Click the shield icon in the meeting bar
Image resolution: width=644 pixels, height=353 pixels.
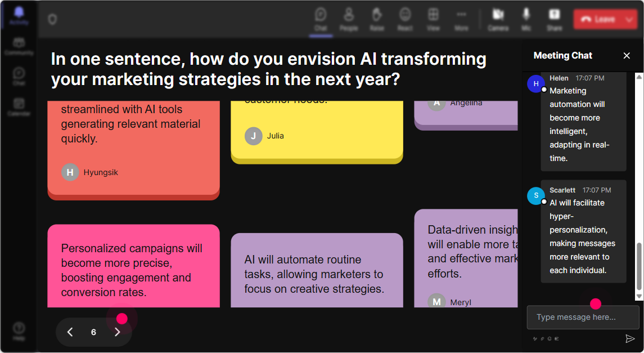tap(52, 19)
